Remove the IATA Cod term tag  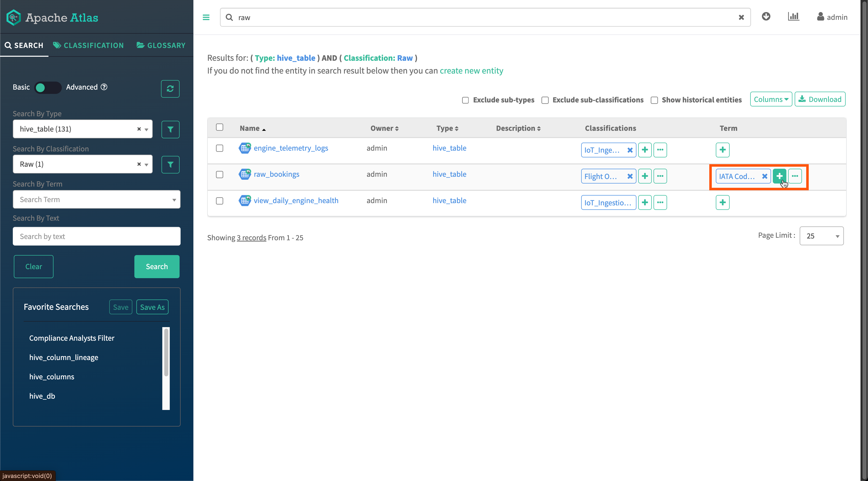(765, 176)
